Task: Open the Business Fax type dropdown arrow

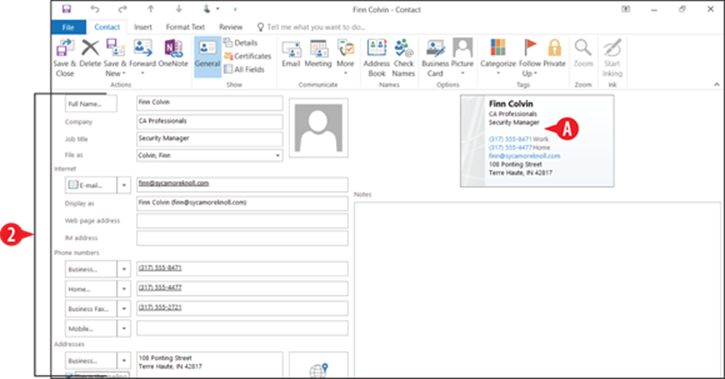Action: click(x=124, y=309)
